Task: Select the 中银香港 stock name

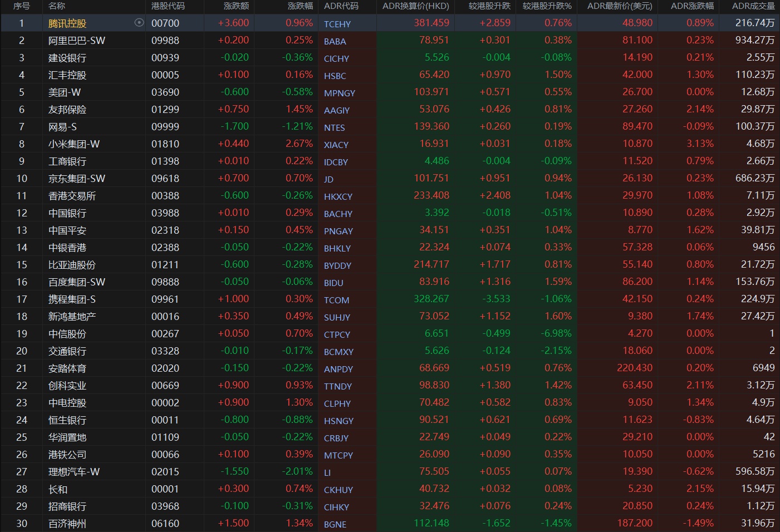Action: click(67, 248)
